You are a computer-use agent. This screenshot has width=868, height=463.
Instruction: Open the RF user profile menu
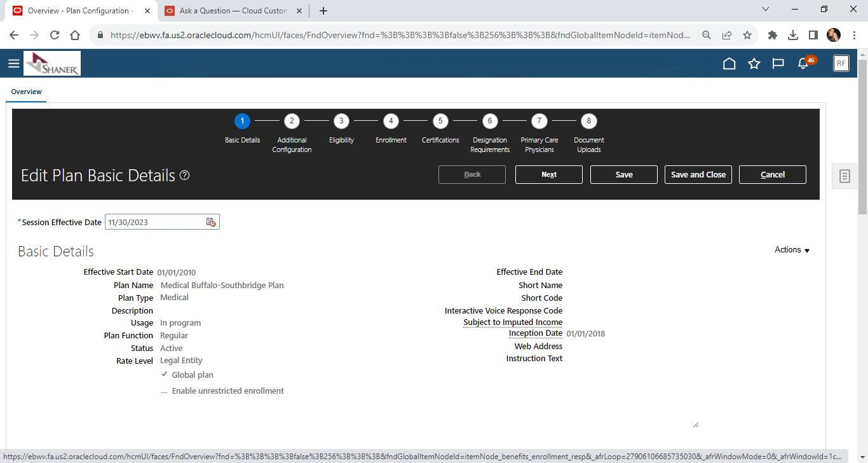tap(841, 63)
